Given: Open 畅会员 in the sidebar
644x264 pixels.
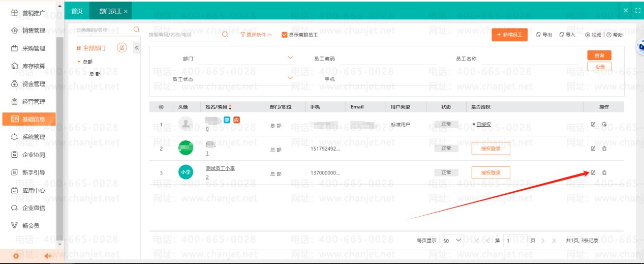Looking at the screenshot, I should [x=25, y=225].
